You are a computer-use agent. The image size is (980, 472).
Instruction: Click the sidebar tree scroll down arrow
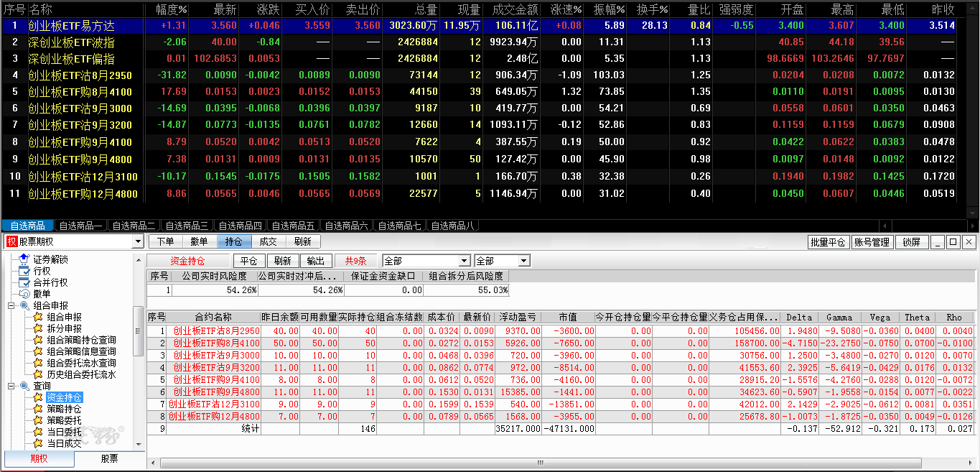(139, 444)
